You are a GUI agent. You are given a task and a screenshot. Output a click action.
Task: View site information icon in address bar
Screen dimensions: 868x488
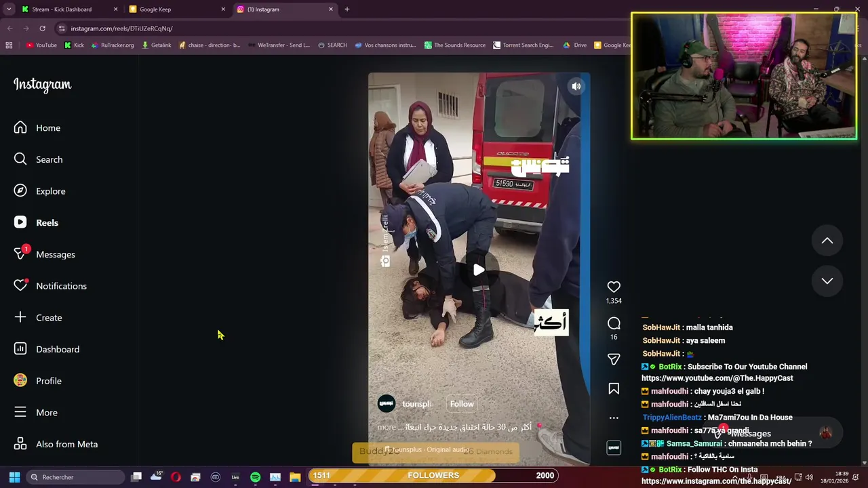coord(62,28)
